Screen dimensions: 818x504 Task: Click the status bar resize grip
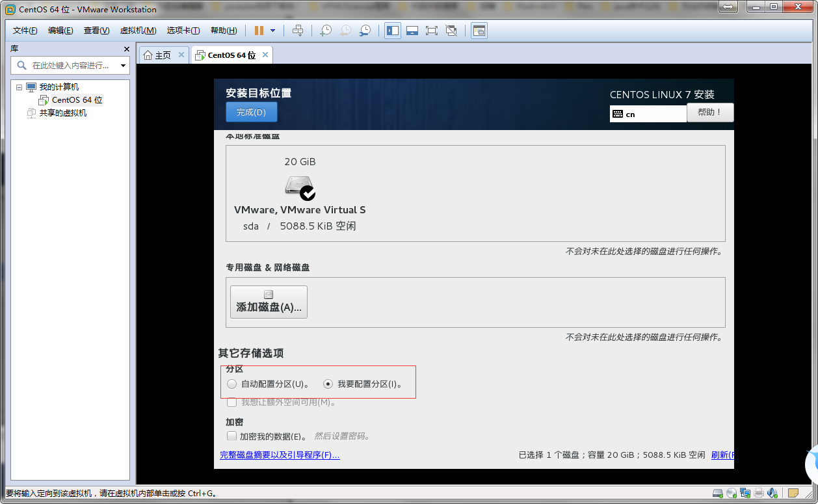(x=809, y=496)
